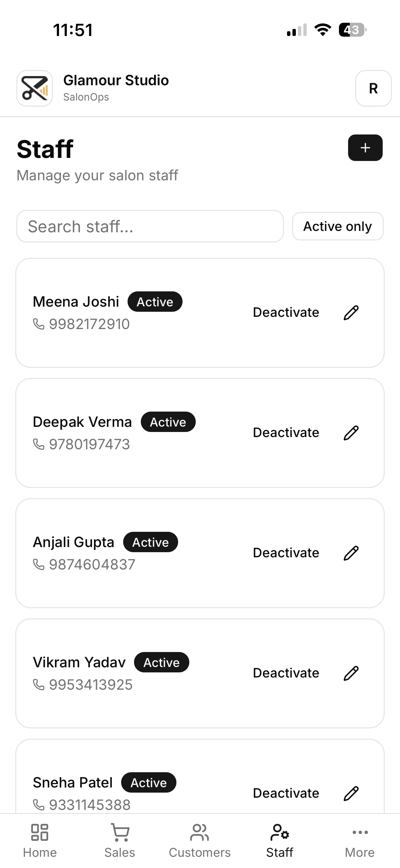
Task: Deactivate Anjali Gupta
Action: [286, 553]
